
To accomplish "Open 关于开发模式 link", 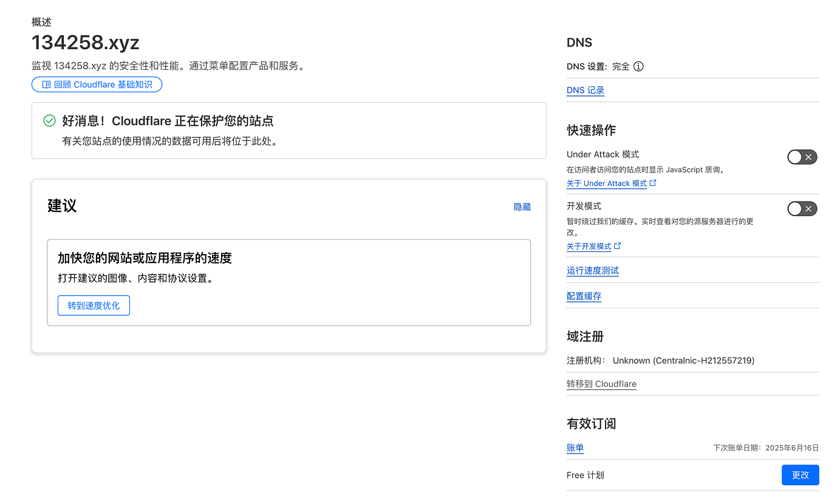I will click(589, 247).
